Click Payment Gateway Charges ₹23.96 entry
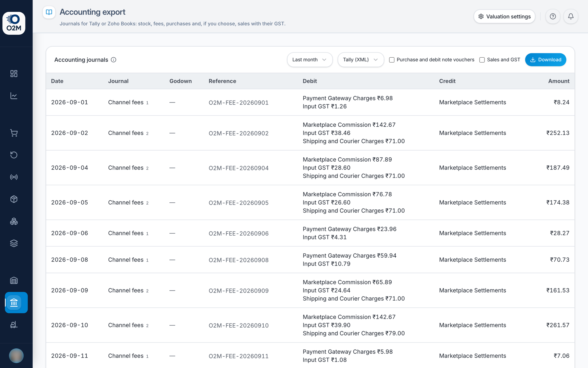 point(349,229)
